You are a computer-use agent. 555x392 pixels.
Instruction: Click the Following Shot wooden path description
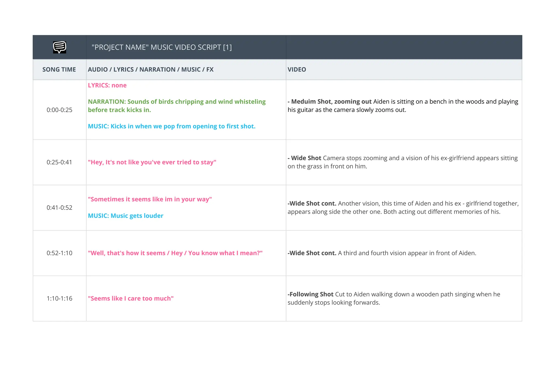point(394,298)
